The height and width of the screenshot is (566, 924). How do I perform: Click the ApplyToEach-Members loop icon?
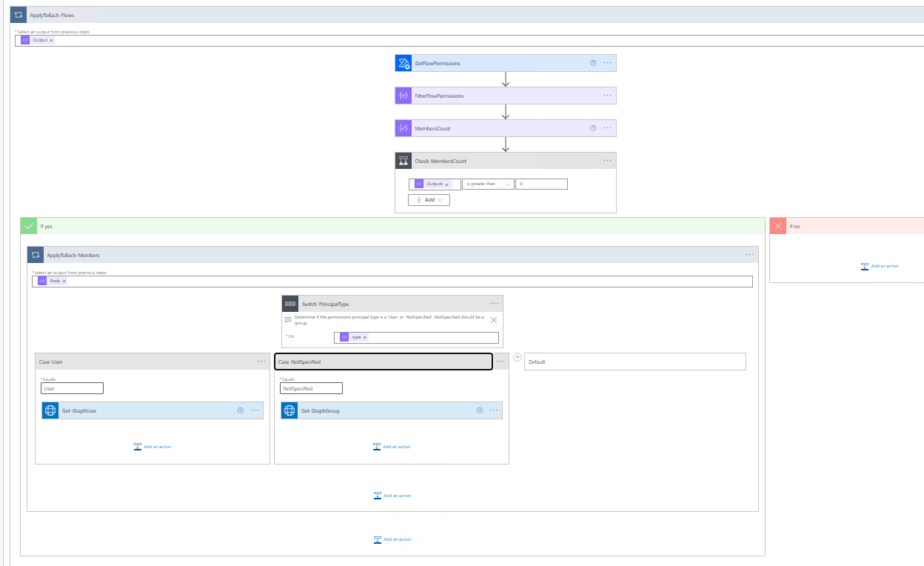[x=35, y=254]
